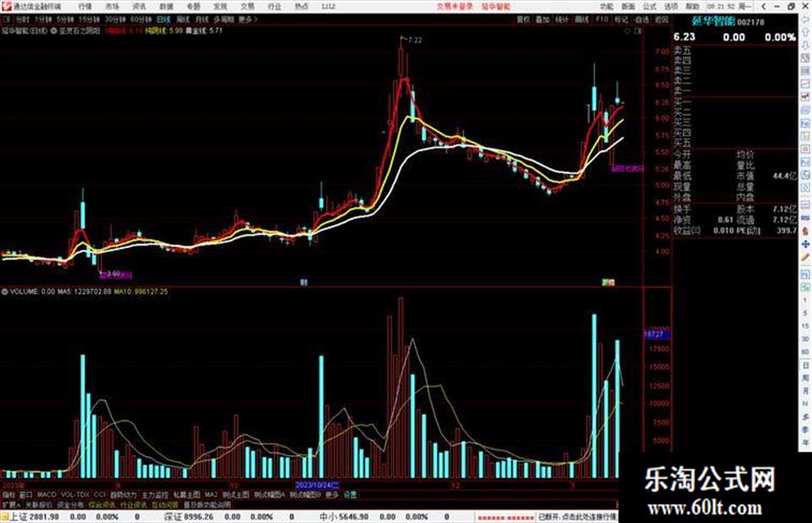Open the 功能 menu at top right
This screenshot has width=812, height=523.
pos(607,6)
